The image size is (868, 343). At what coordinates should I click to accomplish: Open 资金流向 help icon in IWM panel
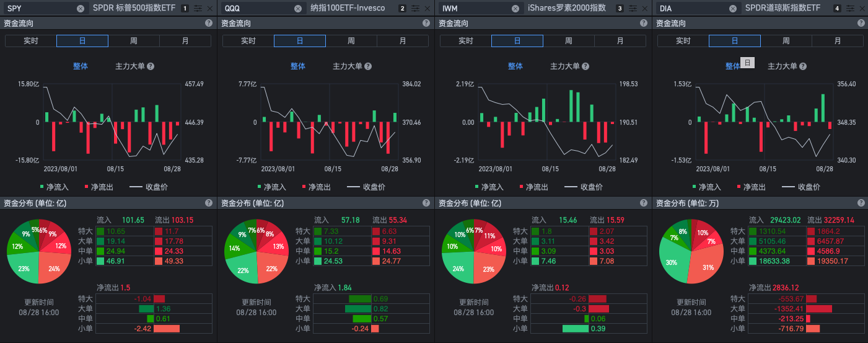pyautogui.click(x=644, y=23)
